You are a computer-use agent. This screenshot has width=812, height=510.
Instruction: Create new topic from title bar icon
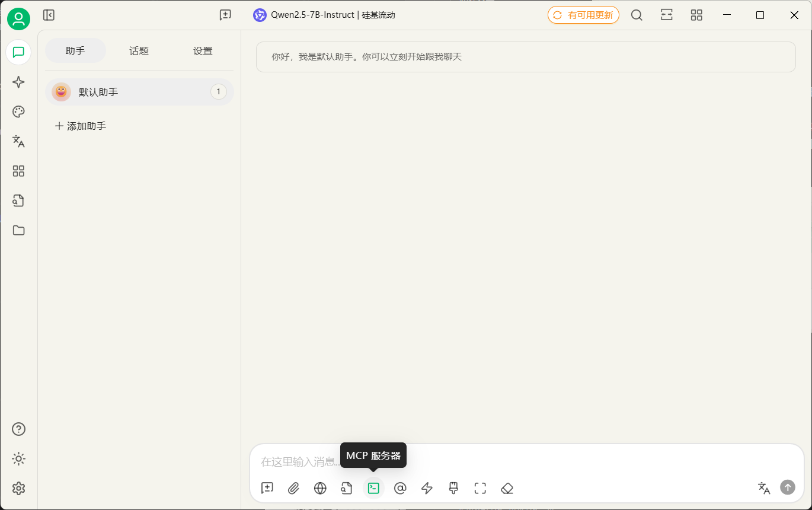pyautogui.click(x=225, y=15)
